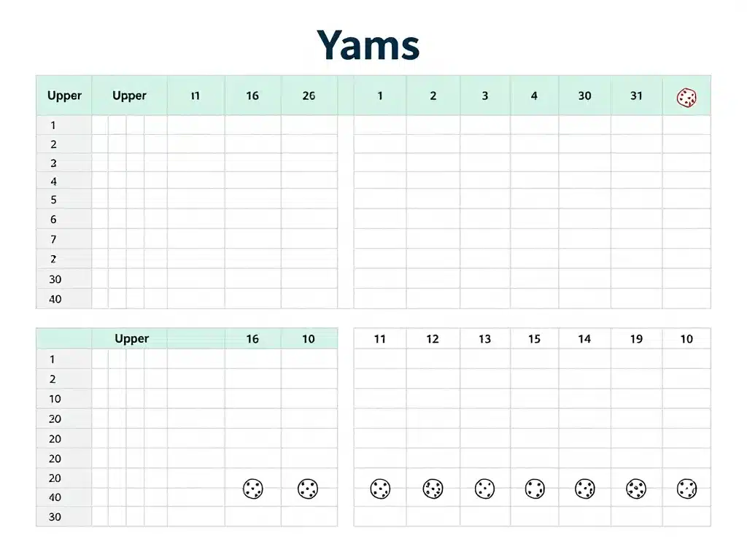This screenshot has height=560, width=747.
Task: Select the 15 column header
Action: (x=534, y=339)
